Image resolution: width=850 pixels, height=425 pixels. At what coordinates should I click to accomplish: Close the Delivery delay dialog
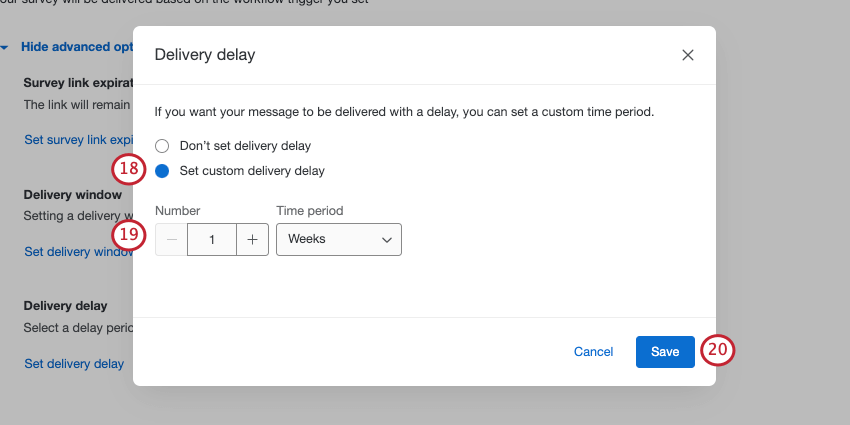click(688, 55)
